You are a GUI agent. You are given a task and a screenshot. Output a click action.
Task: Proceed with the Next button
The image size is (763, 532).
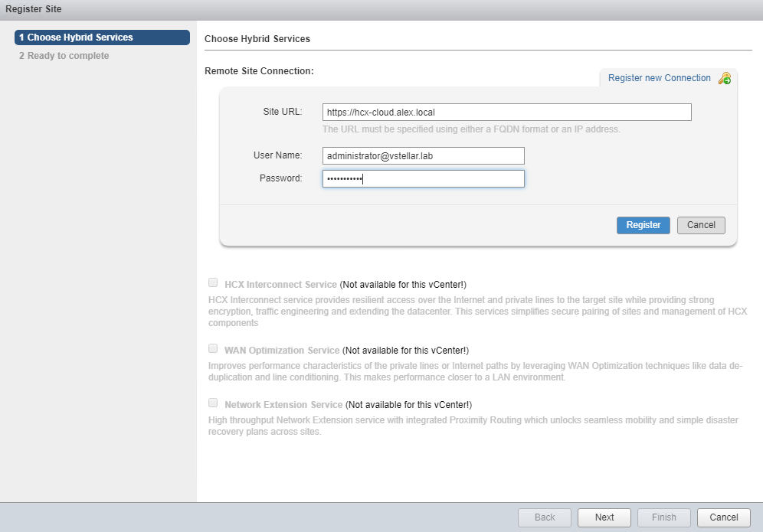[604, 517]
